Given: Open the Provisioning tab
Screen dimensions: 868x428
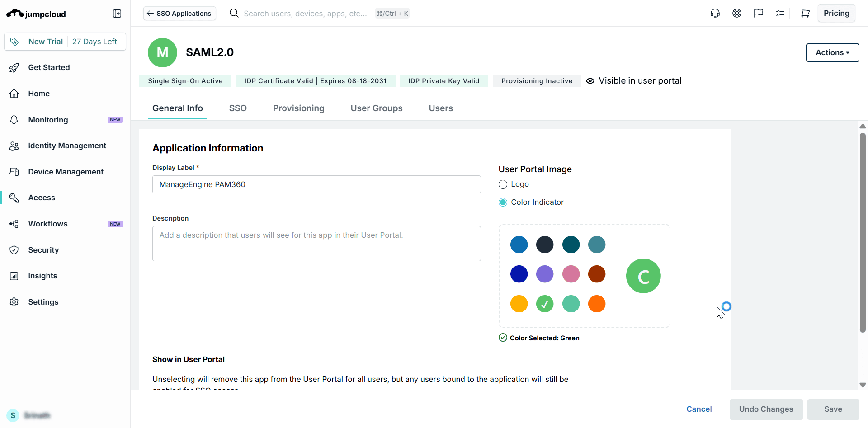Looking at the screenshot, I should click(299, 108).
